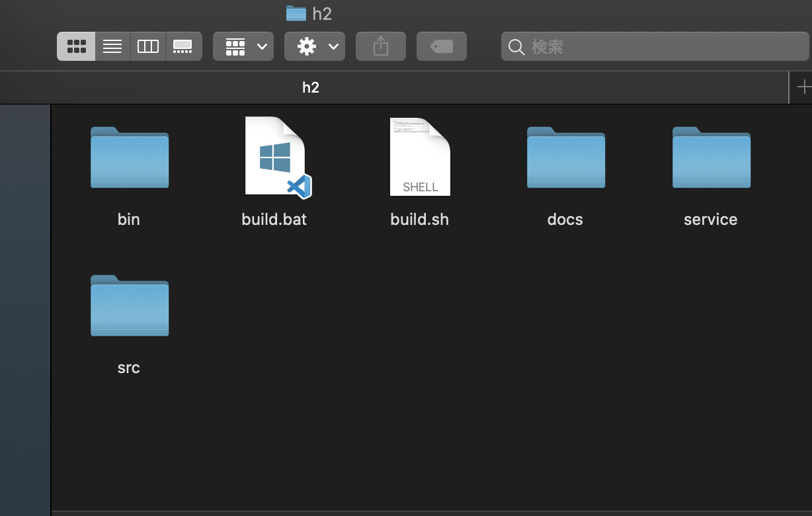Switch Finder to column view
The height and width of the screenshot is (516, 812).
[147, 46]
